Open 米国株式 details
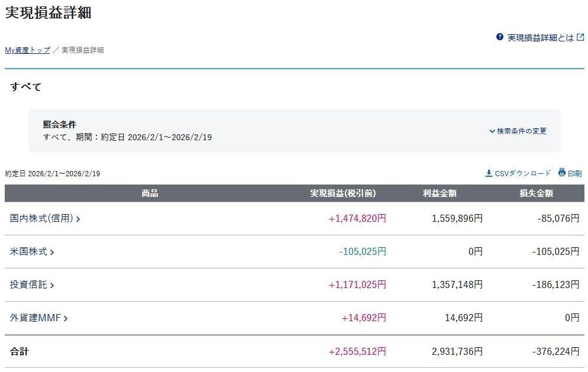The width and height of the screenshot is (588, 372). [x=28, y=251]
